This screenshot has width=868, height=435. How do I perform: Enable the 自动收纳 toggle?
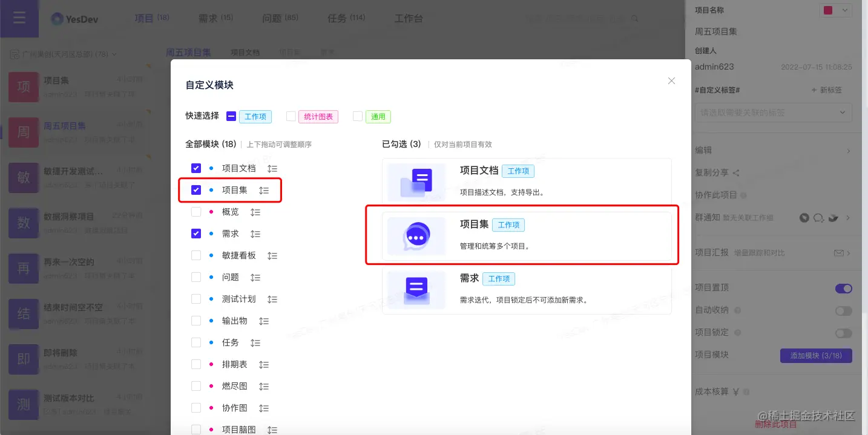tap(843, 310)
